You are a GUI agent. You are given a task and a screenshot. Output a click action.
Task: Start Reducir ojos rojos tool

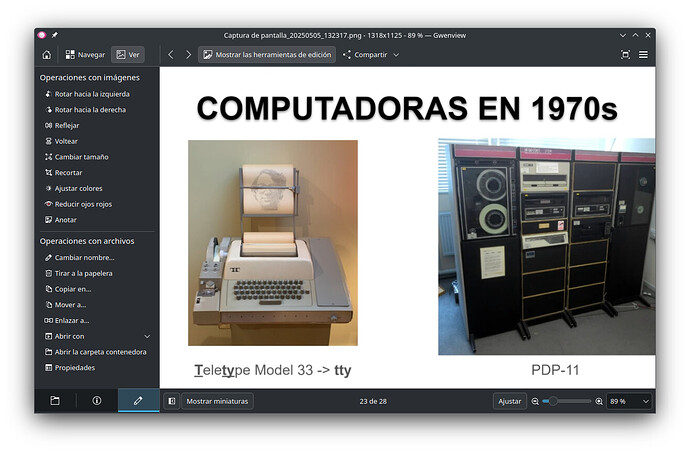(x=78, y=204)
